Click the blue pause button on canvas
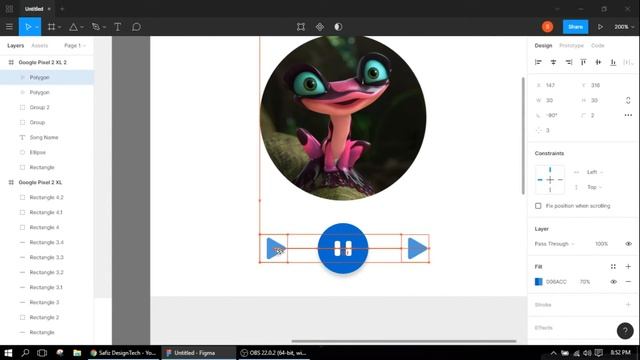 point(343,248)
